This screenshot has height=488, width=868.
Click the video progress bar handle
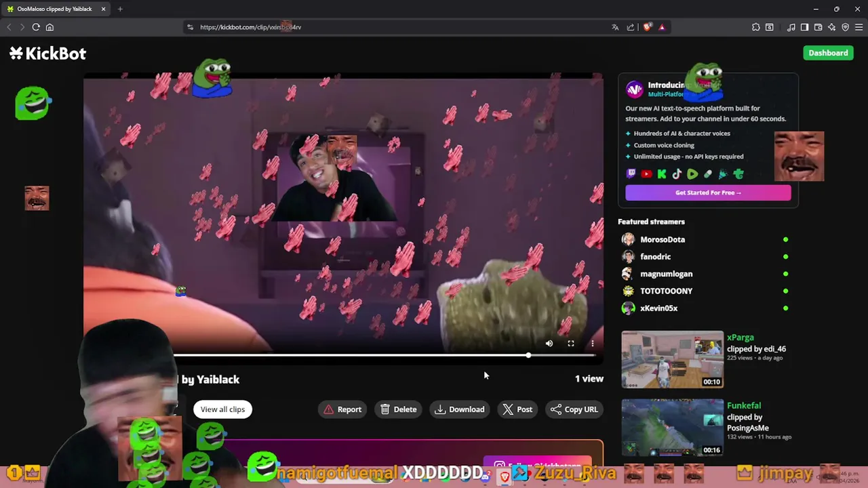[528, 355]
